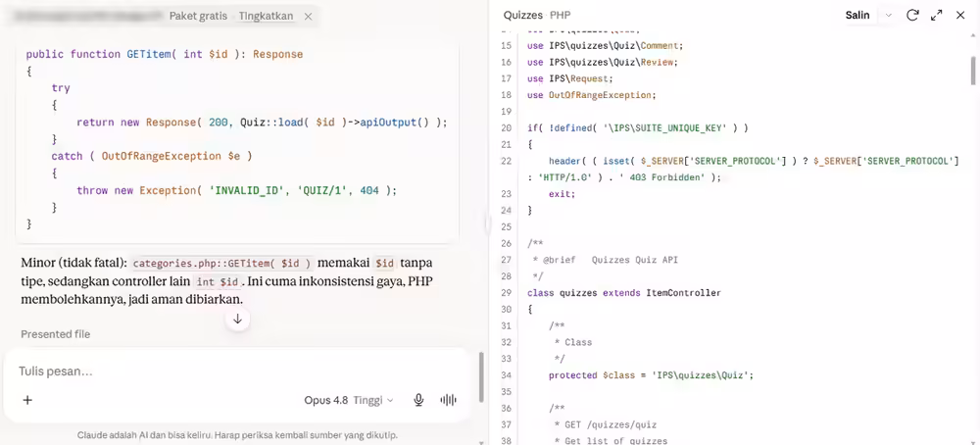Click the line 29 class quizzes declaration
The image size is (980, 445).
(x=623, y=292)
